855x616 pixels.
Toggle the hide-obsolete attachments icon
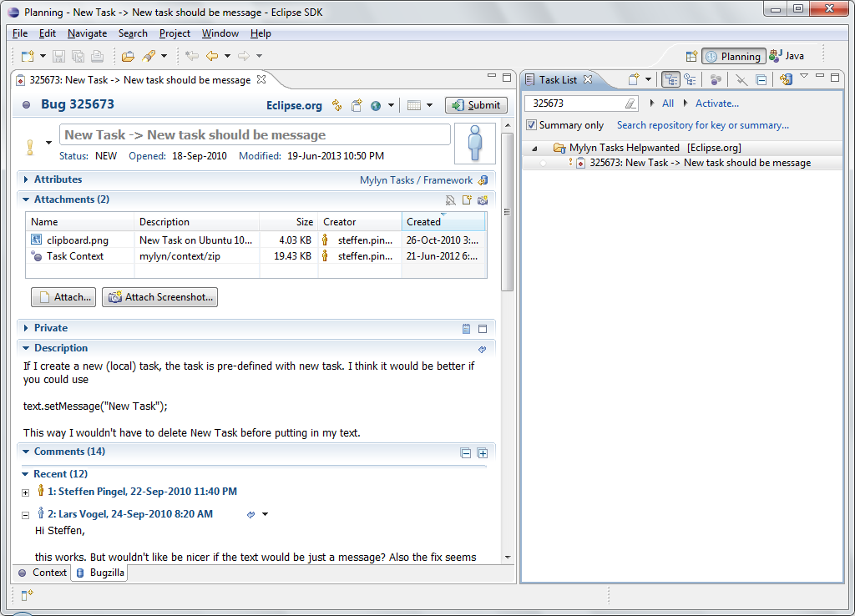pyautogui.click(x=450, y=200)
